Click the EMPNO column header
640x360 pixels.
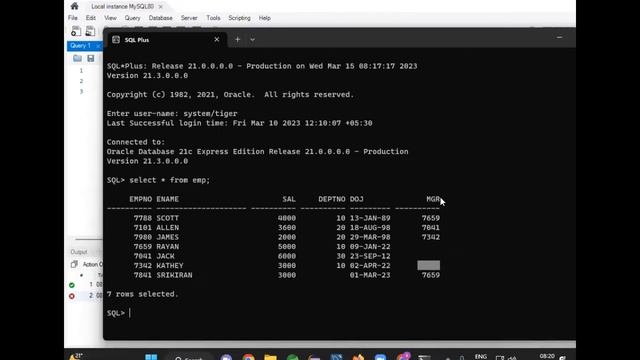click(140, 199)
